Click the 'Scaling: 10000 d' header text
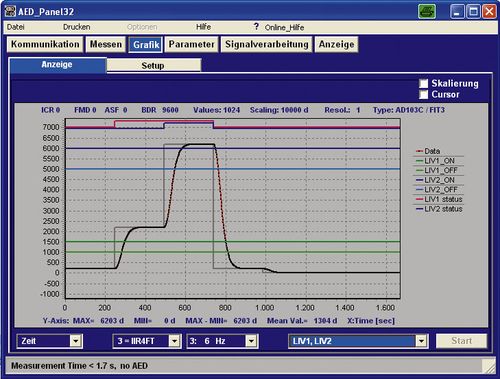The width and height of the screenshot is (500, 379). coord(279,110)
